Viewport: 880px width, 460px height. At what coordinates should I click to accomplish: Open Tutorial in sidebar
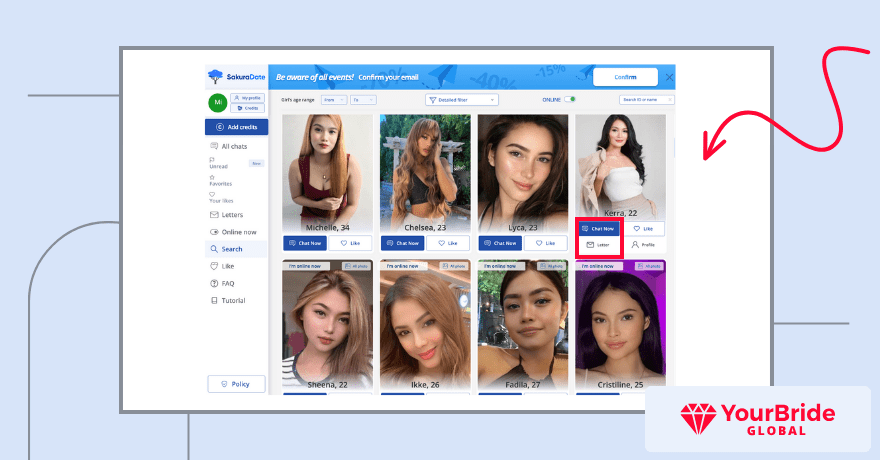coord(228,300)
